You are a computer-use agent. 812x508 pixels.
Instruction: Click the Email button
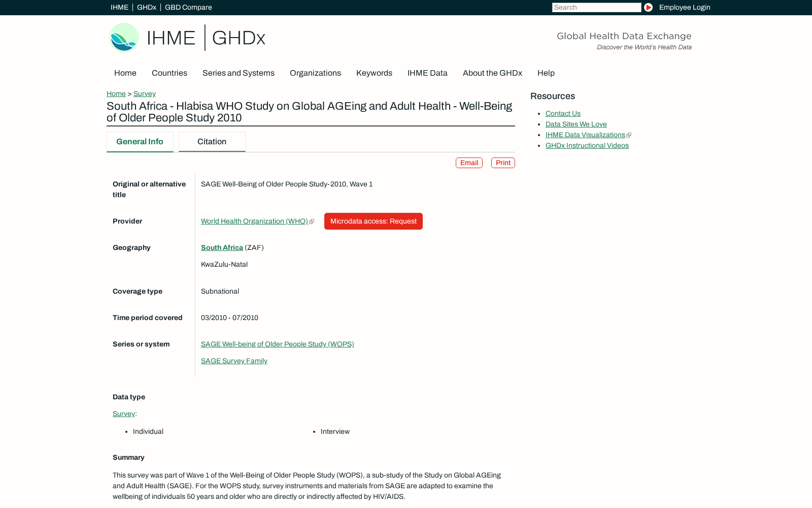469,163
